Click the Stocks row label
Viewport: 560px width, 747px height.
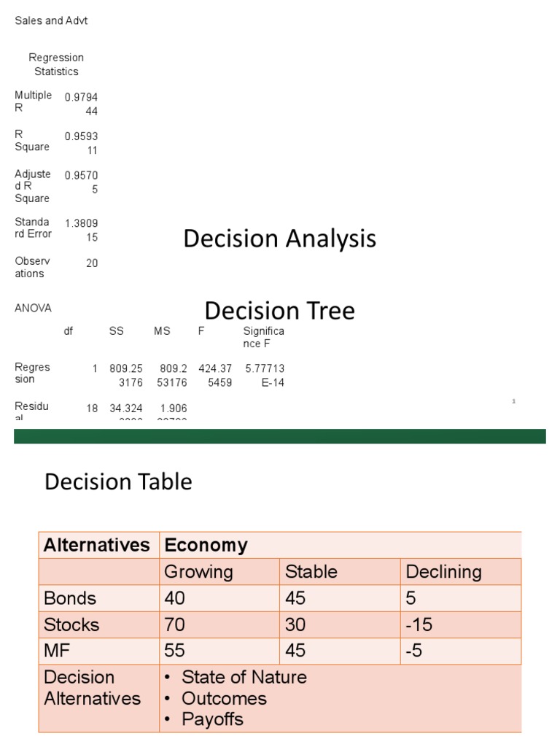click(x=71, y=624)
